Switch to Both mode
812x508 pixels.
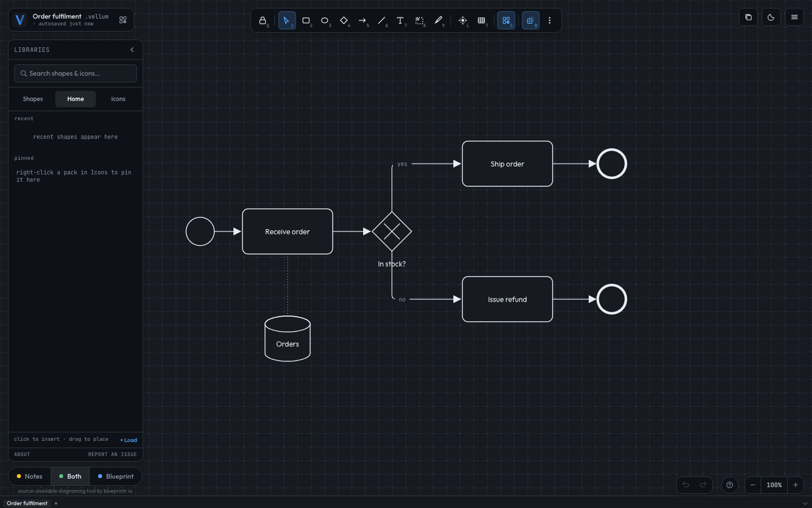pos(70,476)
